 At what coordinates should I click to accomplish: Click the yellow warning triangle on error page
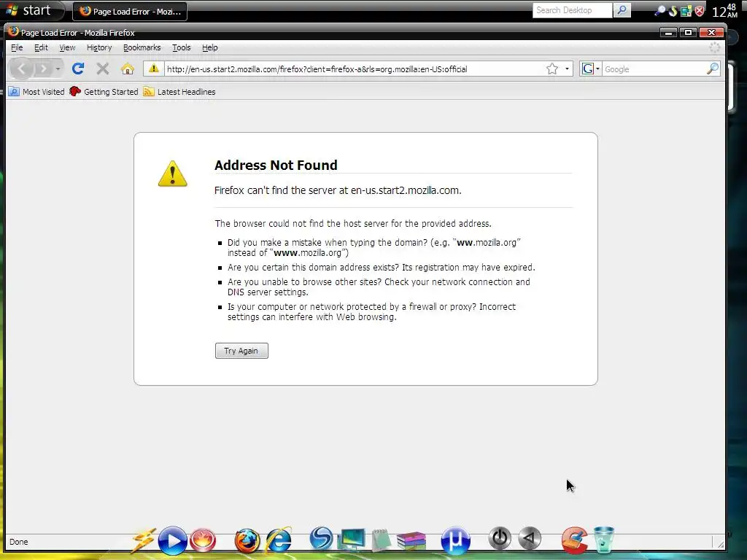(172, 174)
